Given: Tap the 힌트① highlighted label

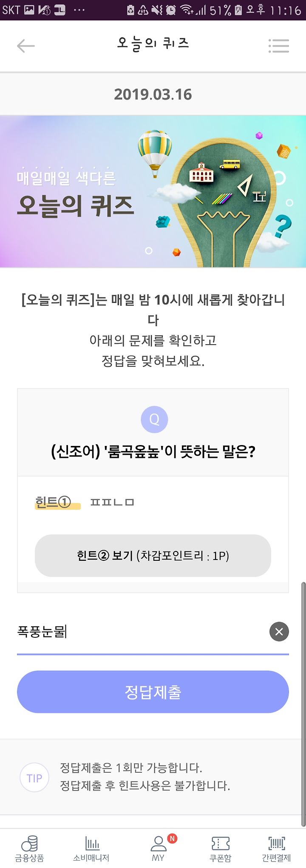Looking at the screenshot, I should [54, 502].
